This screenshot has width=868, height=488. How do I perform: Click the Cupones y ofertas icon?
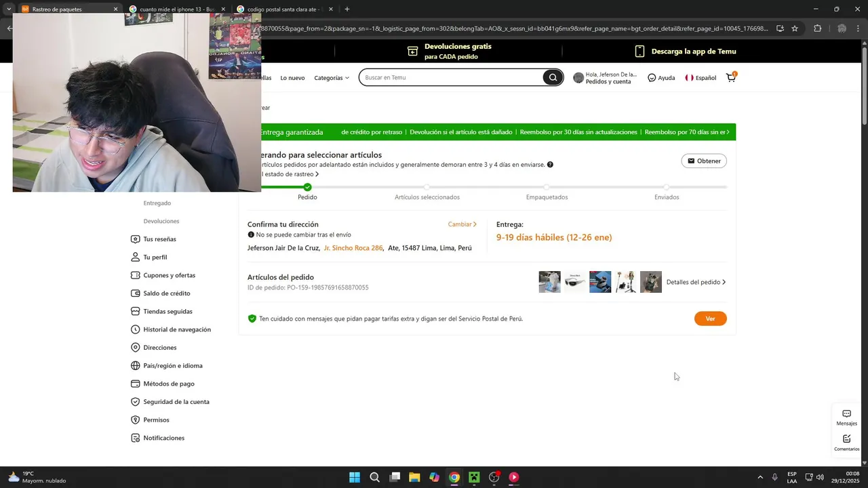point(135,275)
